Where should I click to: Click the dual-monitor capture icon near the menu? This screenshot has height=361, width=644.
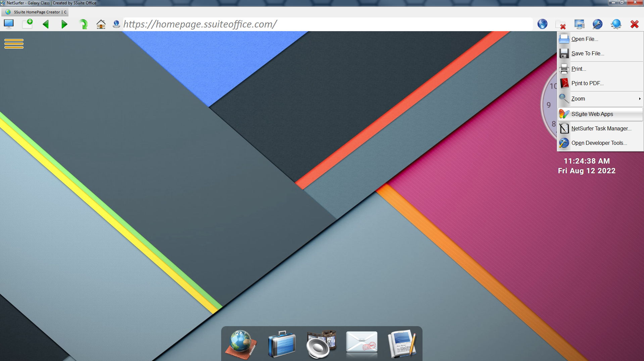[579, 24]
